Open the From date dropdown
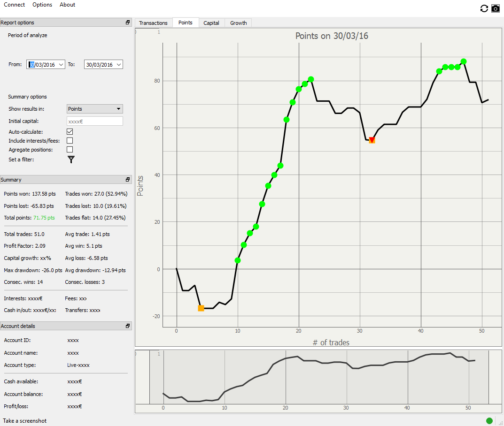Viewport: 504px width, 426px height. [61, 65]
